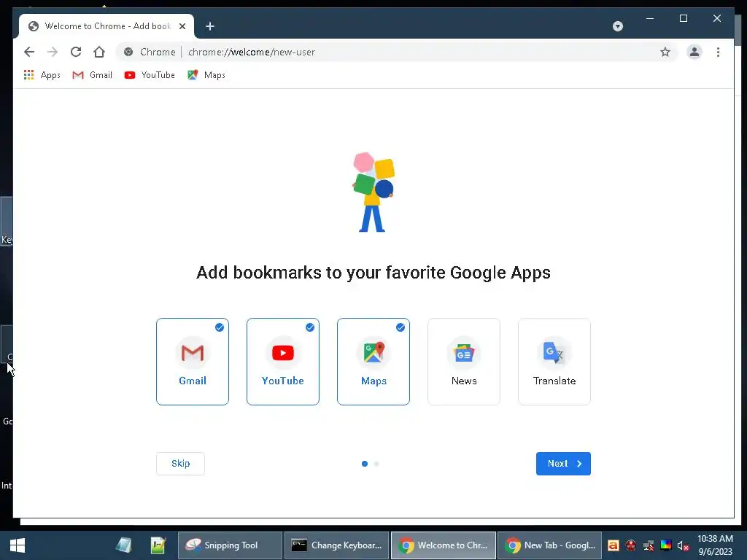Viewport: 747px width, 560px height.
Task: Open the YouTube bookmark in bookmarks bar
Action: pos(150,75)
